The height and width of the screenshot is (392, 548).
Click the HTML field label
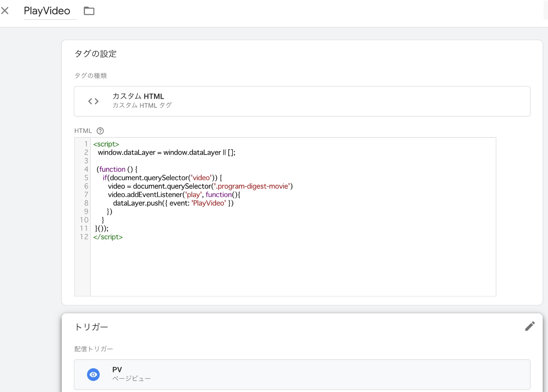pyautogui.click(x=83, y=131)
